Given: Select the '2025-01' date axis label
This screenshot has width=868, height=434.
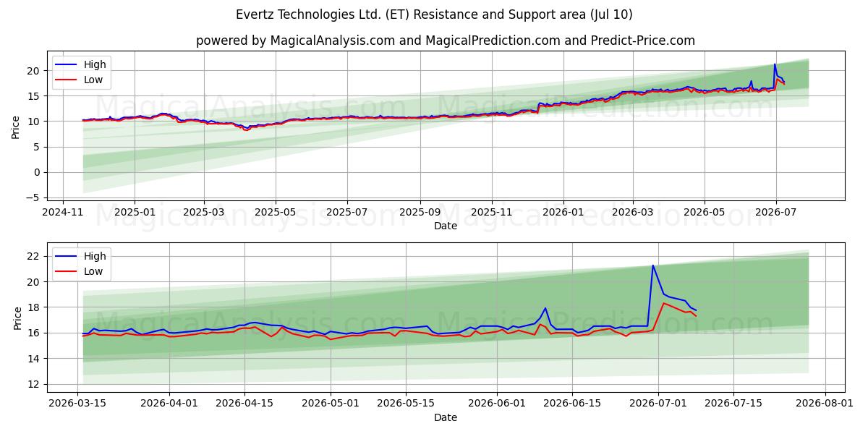Looking at the screenshot, I should click(135, 212).
